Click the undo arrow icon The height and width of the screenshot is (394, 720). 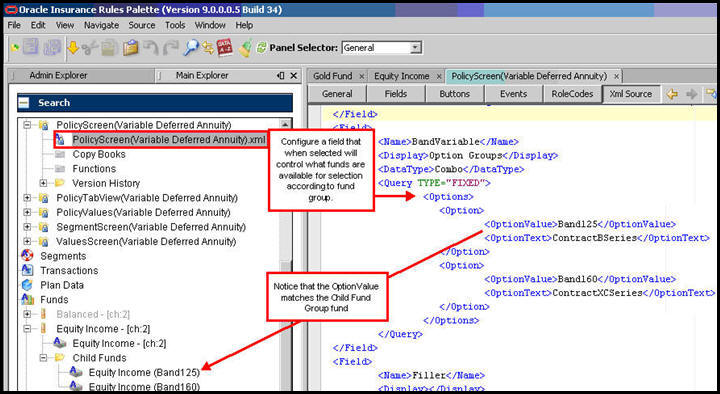(x=151, y=48)
